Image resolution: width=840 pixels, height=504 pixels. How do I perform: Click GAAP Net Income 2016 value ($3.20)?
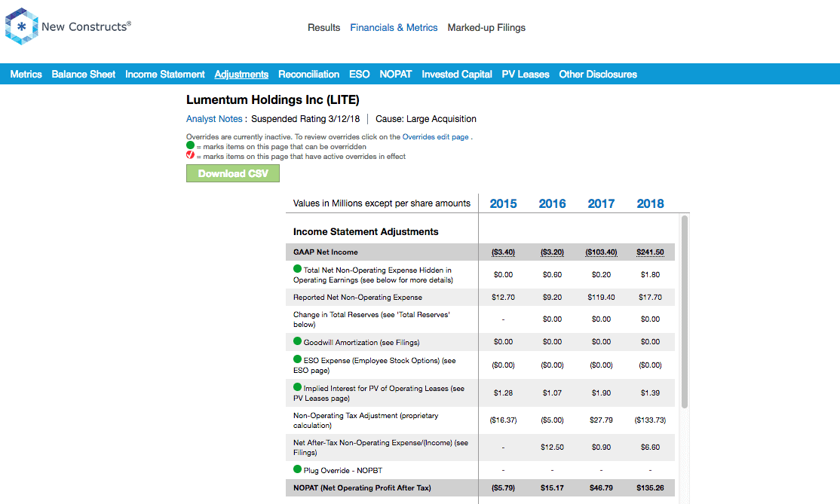click(552, 252)
